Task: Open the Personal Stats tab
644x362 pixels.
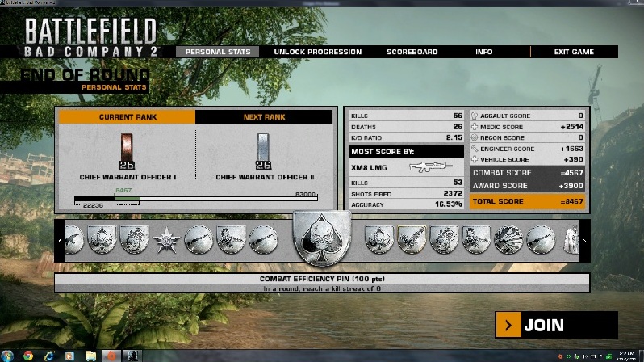Action: click(217, 52)
